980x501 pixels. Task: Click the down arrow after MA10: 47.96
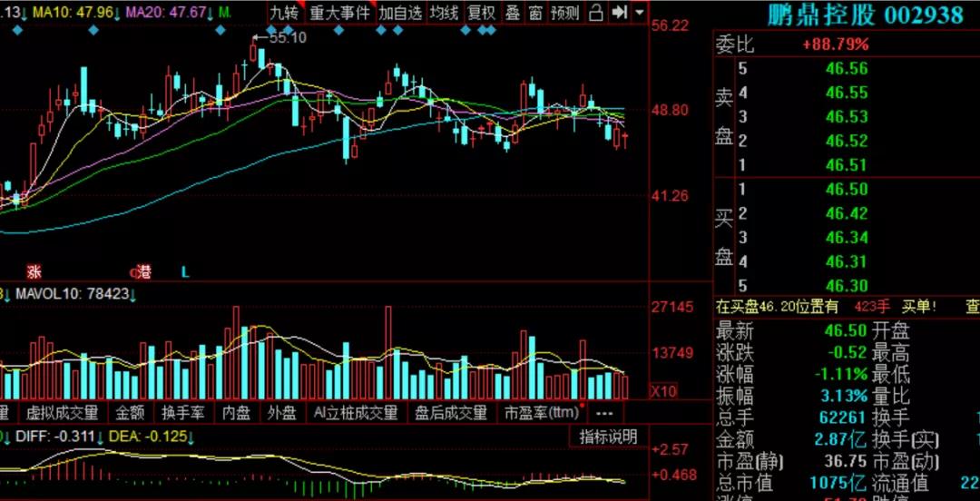coord(117,13)
